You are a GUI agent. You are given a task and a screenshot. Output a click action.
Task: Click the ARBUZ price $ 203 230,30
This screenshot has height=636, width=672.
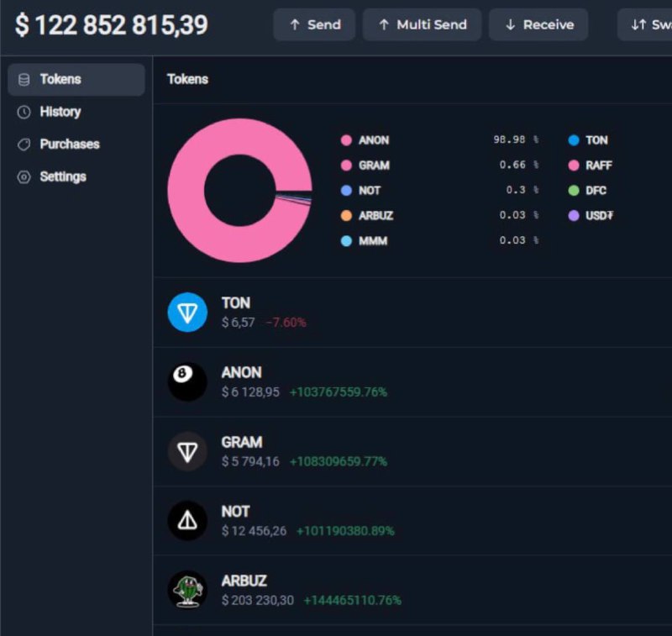click(x=258, y=600)
